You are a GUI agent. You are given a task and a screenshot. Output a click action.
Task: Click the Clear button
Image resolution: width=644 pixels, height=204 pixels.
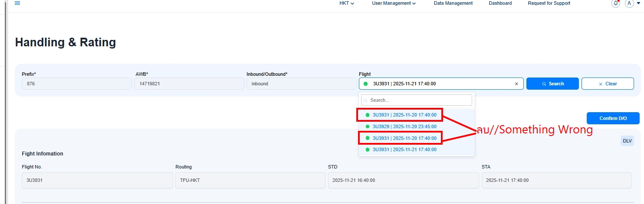608,84
